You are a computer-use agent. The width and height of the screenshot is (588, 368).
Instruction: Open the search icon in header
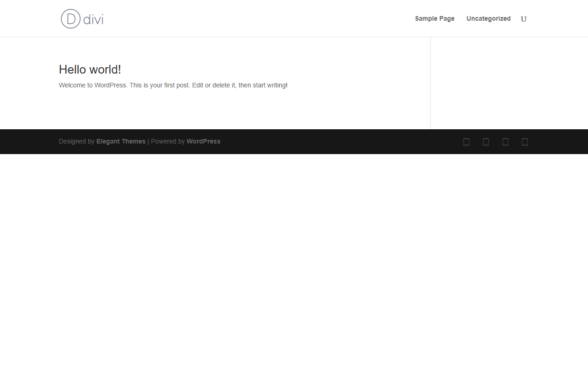pos(524,19)
